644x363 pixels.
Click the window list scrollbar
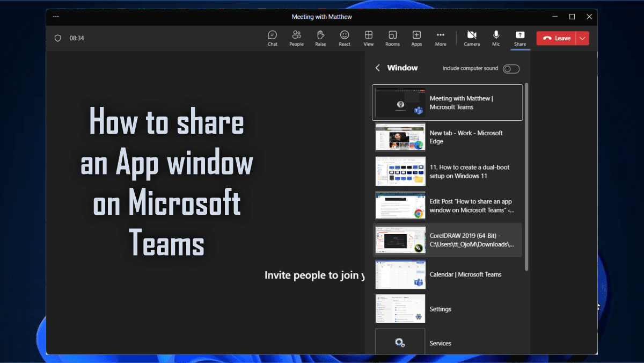(x=526, y=176)
